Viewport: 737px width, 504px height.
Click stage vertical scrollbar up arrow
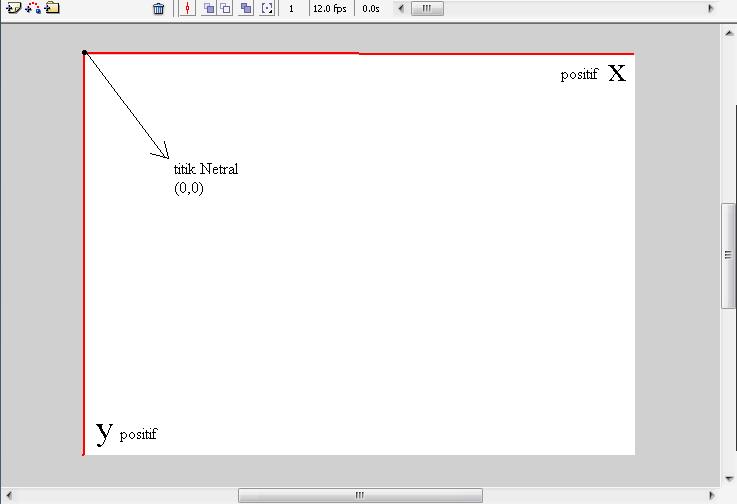[x=729, y=33]
